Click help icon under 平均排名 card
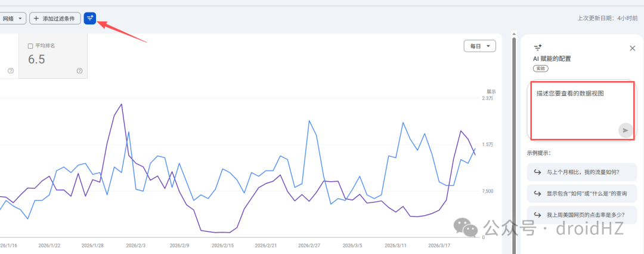Screen dimensions: 644x254 point(80,71)
